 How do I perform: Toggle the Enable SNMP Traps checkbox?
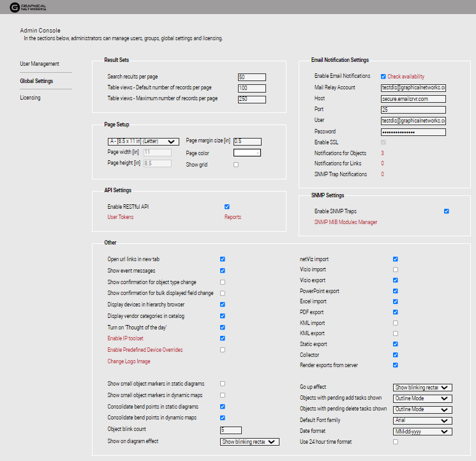click(x=447, y=211)
